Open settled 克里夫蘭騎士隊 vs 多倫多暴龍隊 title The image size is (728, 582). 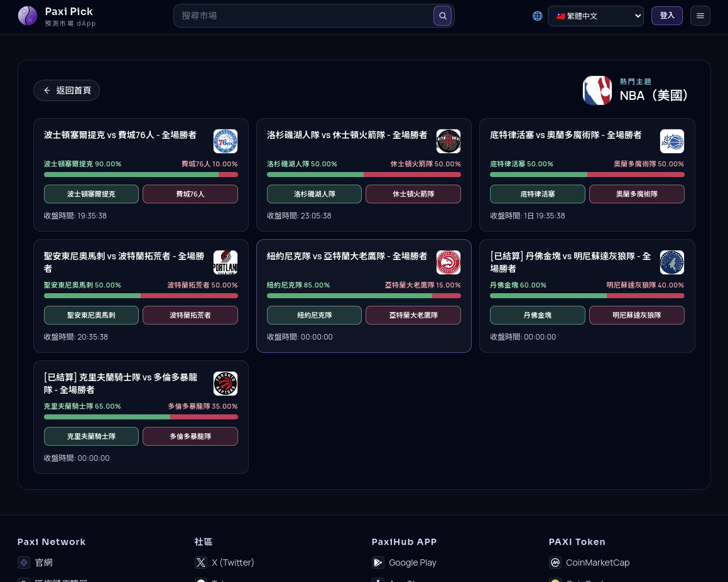click(x=121, y=384)
